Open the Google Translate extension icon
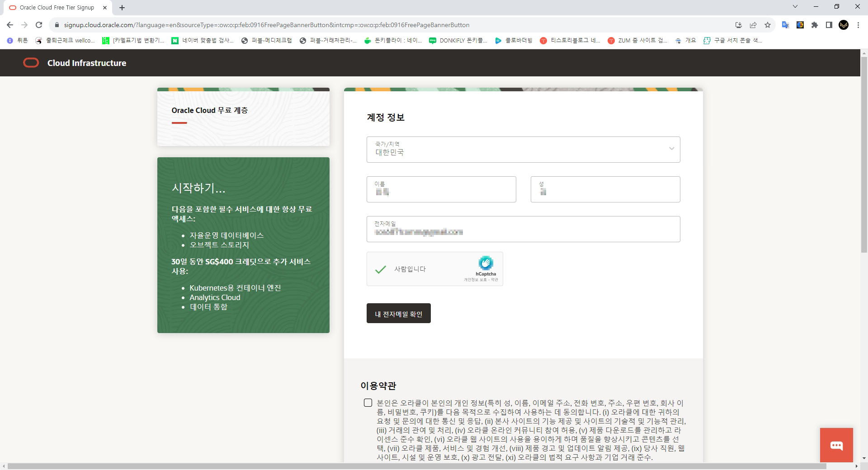This screenshot has width=868, height=470. [786, 25]
